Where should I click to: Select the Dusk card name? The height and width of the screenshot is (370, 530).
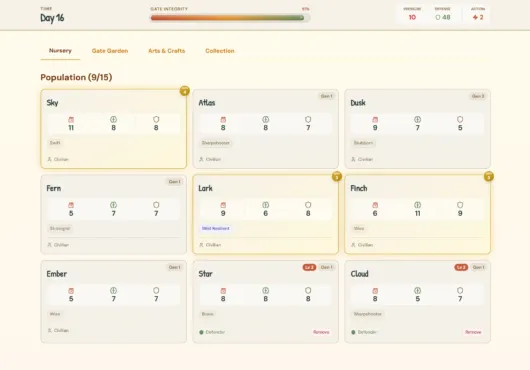[x=358, y=103]
